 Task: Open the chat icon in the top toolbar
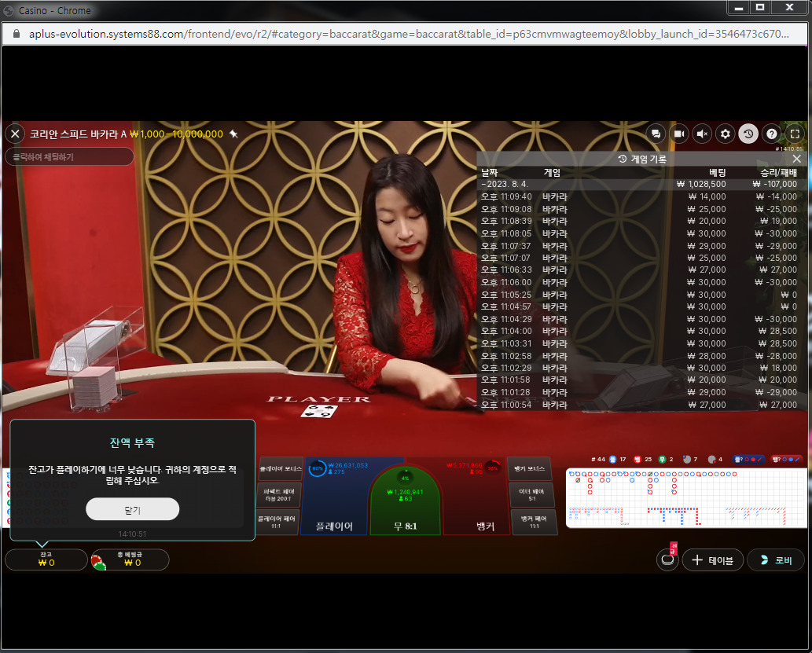pos(656,134)
